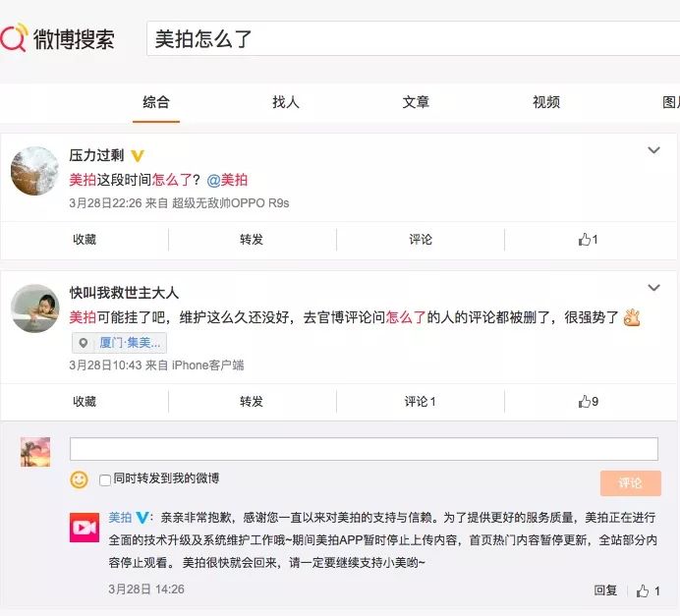The image size is (680, 616).
Task: Click the comment timestamp 3月28日 14:26
Action: tap(146, 589)
